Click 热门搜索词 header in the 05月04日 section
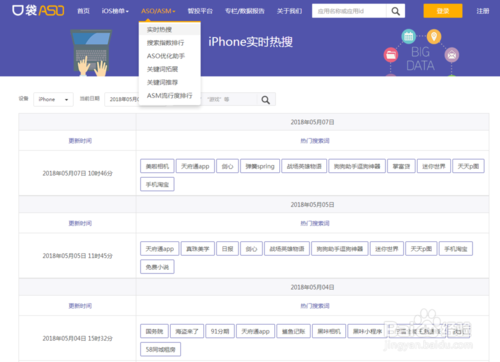500x362 pixels. click(315, 306)
